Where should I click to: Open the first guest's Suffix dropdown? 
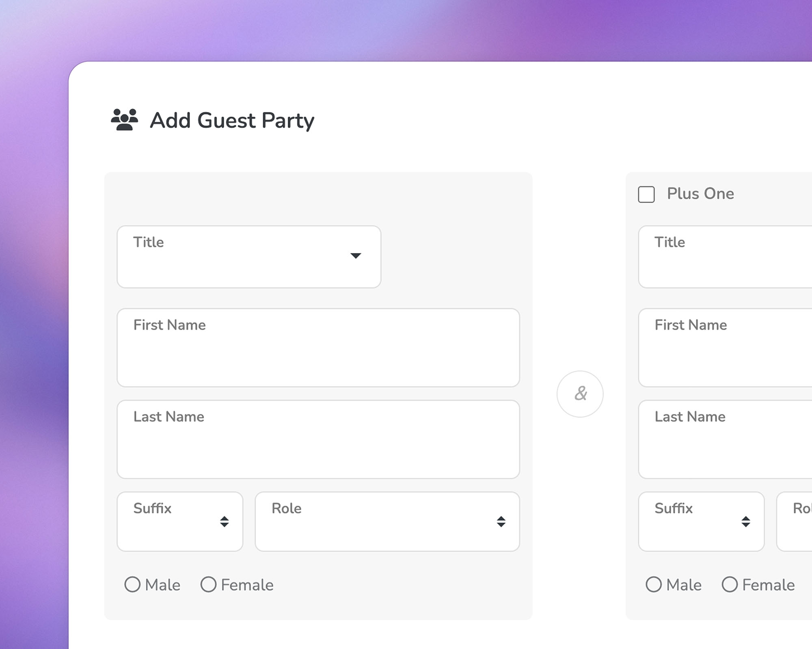coord(180,521)
